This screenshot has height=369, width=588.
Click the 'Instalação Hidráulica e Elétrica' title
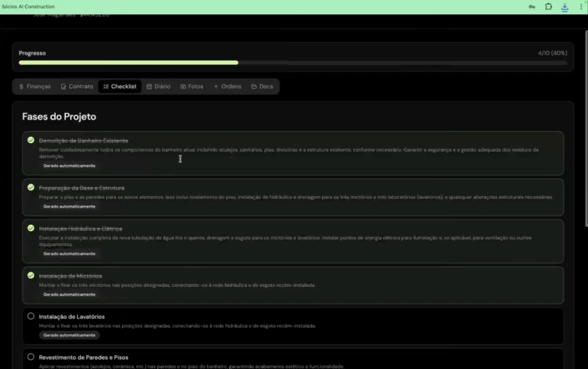(x=80, y=229)
